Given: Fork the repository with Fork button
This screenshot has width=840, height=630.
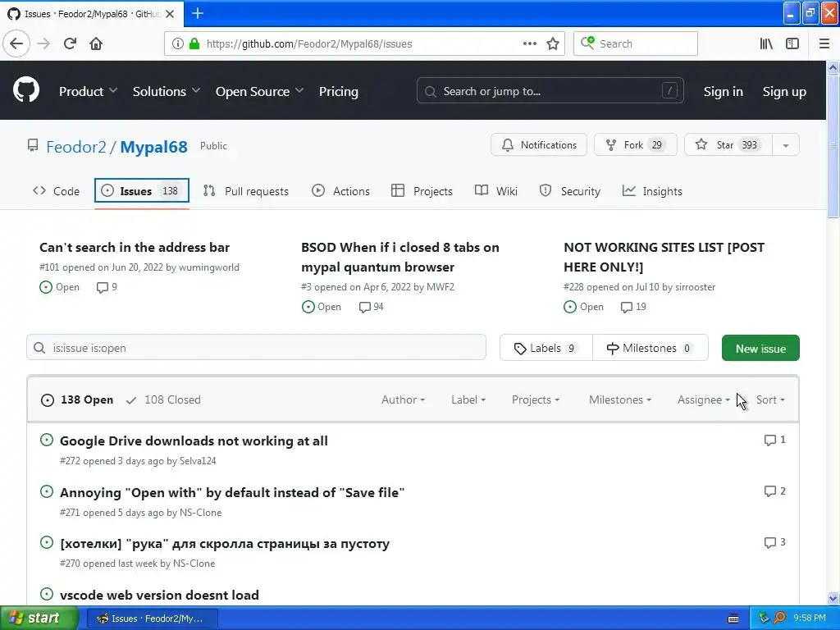Looking at the screenshot, I should pos(636,145).
